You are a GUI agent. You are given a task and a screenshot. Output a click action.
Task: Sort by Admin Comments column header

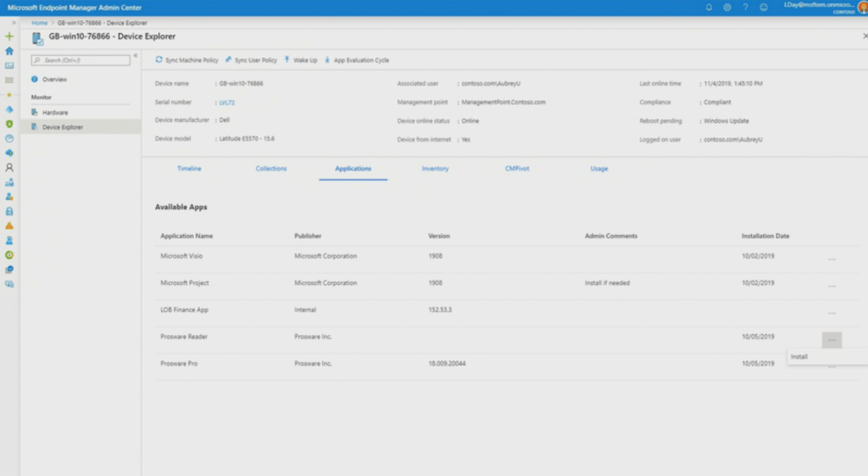pos(611,236)
